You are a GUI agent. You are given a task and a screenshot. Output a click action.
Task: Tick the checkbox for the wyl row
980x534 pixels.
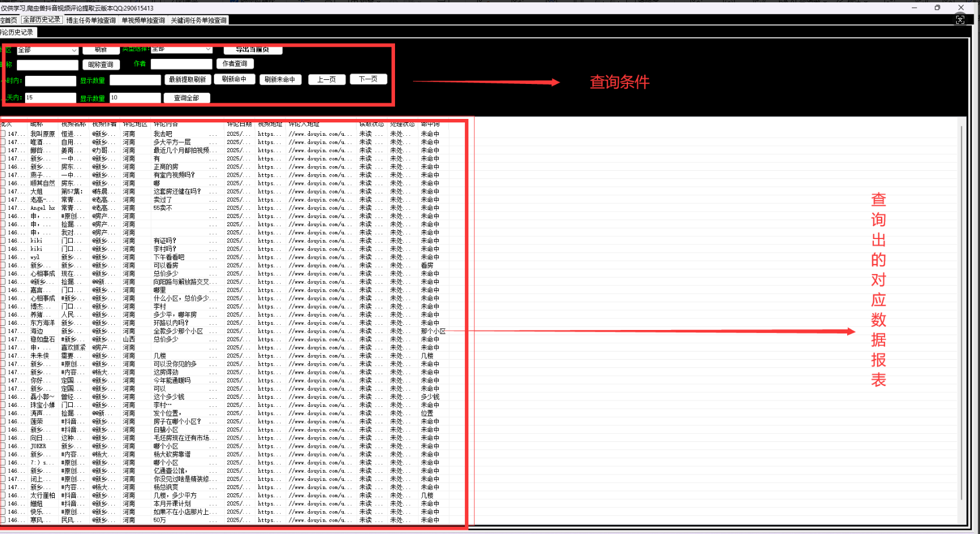click(x=3, y=257)
